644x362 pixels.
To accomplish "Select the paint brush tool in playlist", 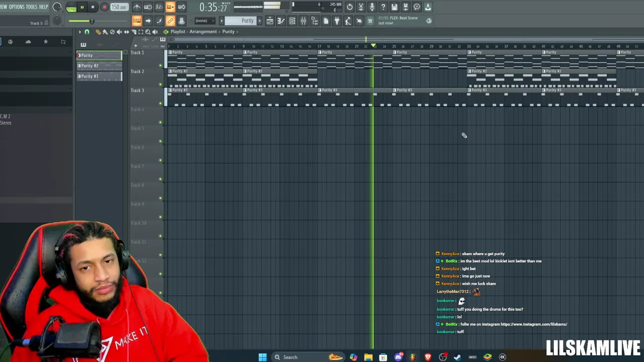I will click(105, 32).
